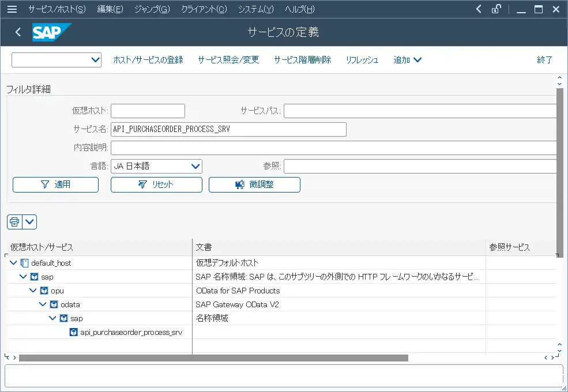
Task: Click the SAP logo in the header
Action: click(47, 33)
